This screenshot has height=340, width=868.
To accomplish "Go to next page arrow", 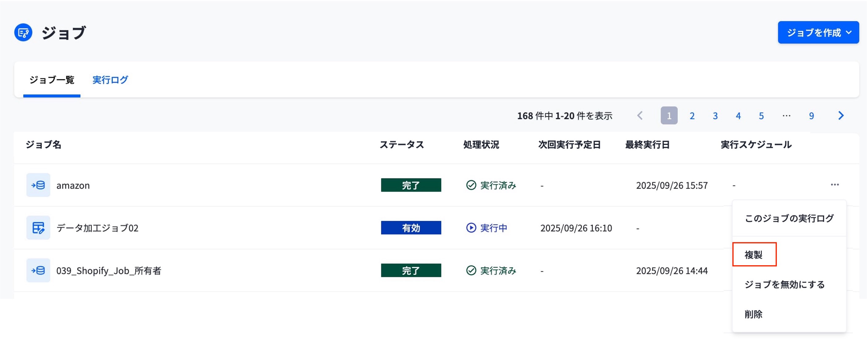I will click(841, 116).
